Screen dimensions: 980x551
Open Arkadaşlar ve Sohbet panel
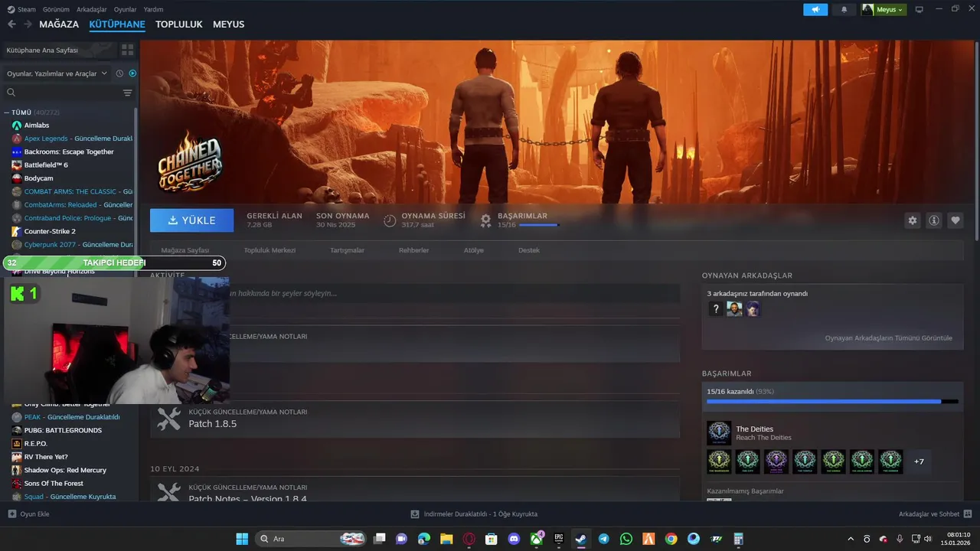point(935,514)
